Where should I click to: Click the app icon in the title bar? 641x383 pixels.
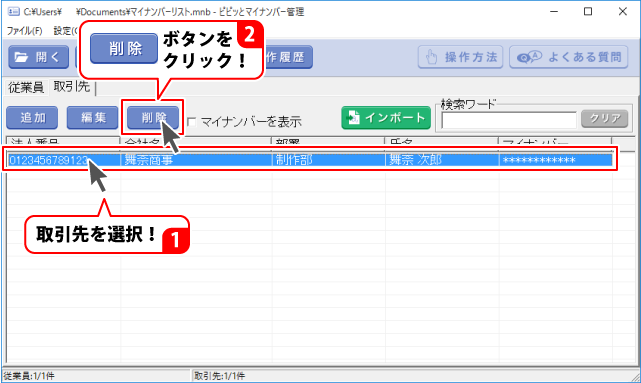13,11
